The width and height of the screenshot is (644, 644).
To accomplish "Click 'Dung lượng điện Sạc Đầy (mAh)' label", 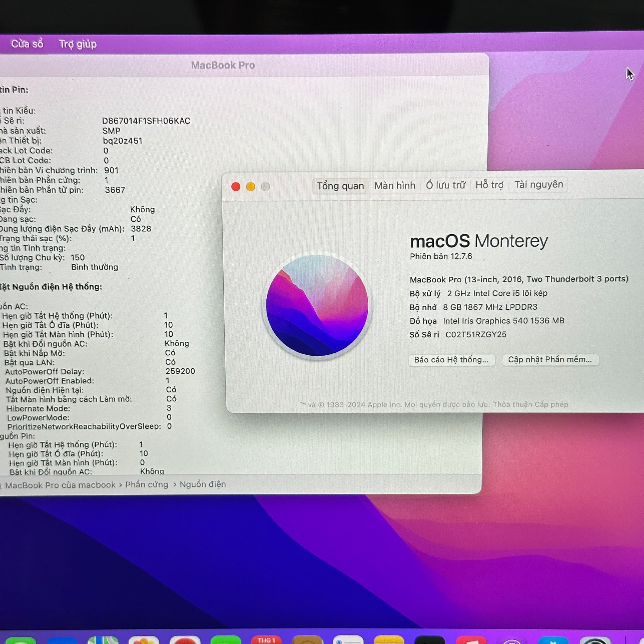I will [x=62, y=229].
